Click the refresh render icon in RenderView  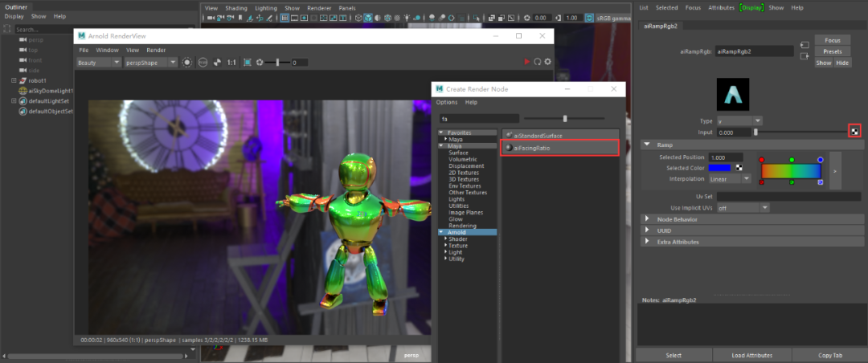[x=538, y=62]
